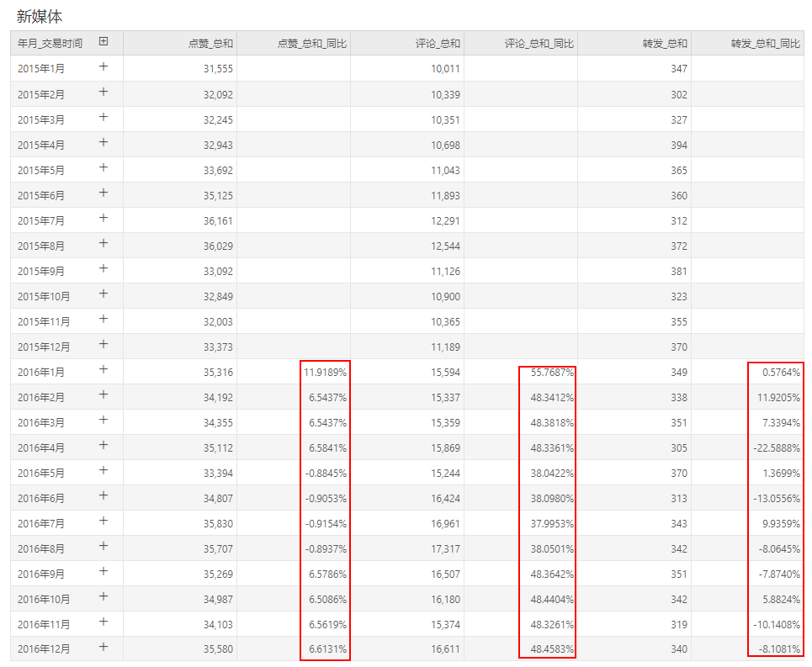Expand all rows via header plus-box icon
This screenshot has height=667, width=812.
(x=103, y=41)
